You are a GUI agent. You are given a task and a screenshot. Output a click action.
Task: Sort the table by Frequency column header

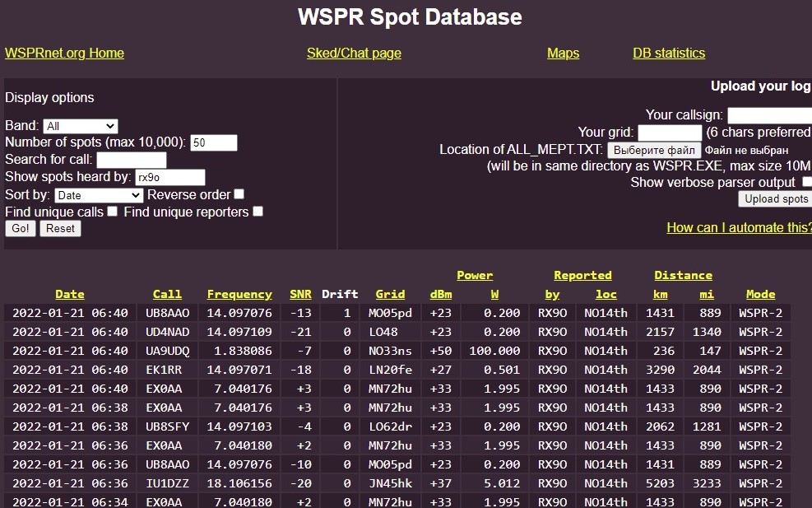(239, 294)
